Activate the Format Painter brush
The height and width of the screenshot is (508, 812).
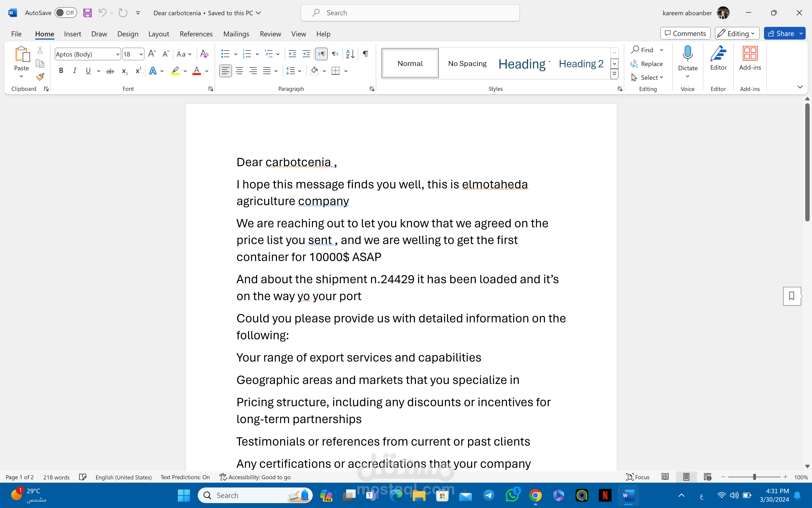[x=40, y=77]
